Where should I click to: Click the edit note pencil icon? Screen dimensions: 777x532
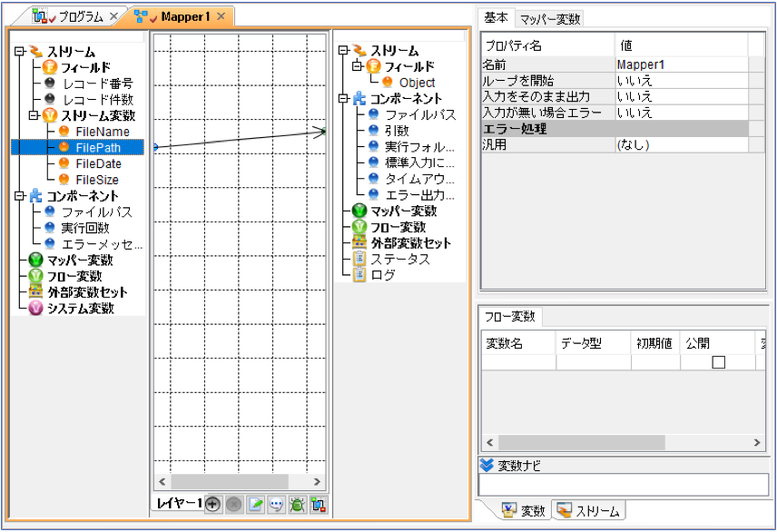pyautogui.click(x=255, y=504)
